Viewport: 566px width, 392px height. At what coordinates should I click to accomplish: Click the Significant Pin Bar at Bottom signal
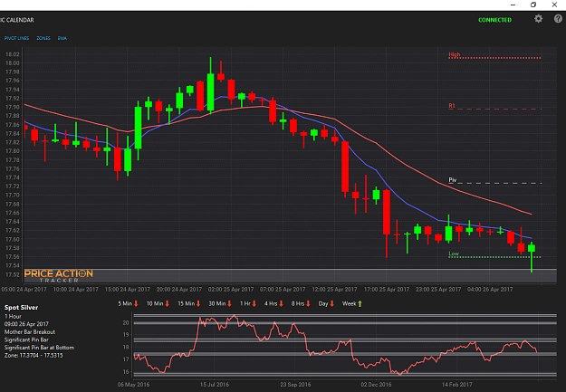click(39, 348)
